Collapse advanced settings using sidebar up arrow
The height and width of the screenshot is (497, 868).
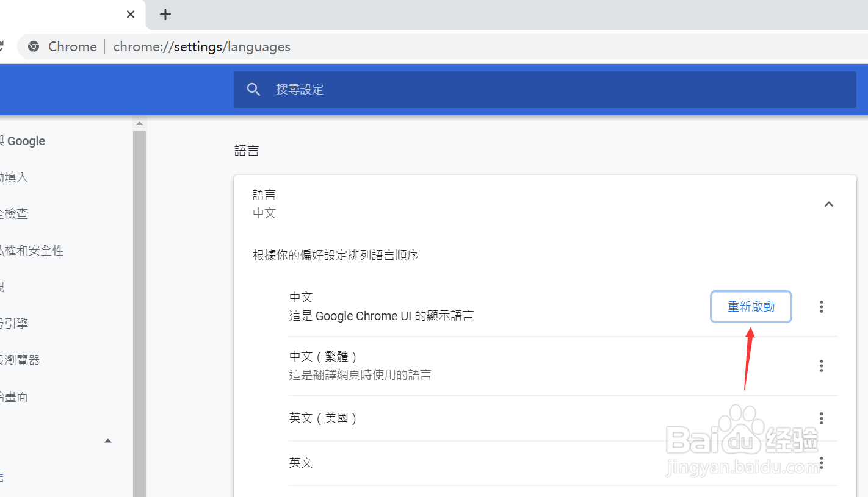pos(107,440)
